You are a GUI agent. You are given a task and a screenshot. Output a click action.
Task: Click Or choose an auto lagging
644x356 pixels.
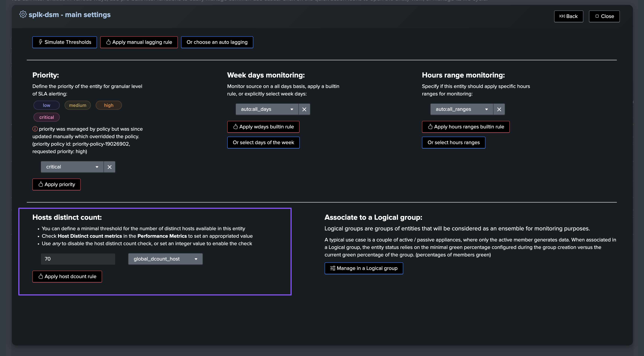click(217, 42)
